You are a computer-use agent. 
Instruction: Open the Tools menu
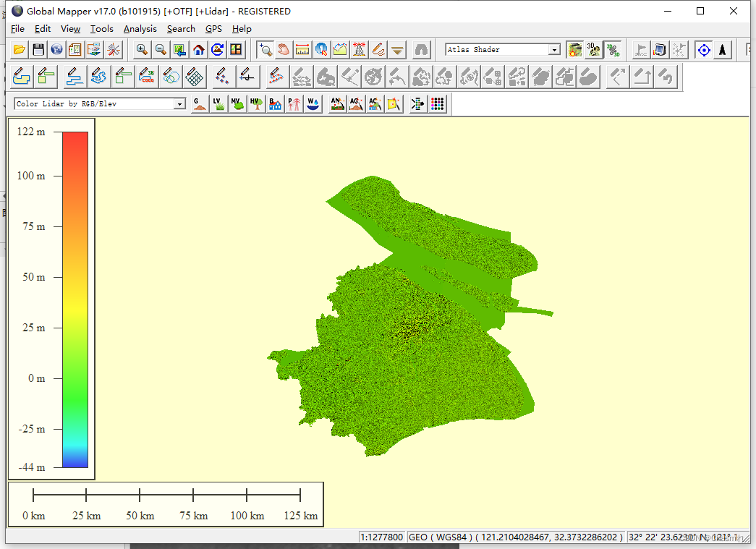pos(102,29)
